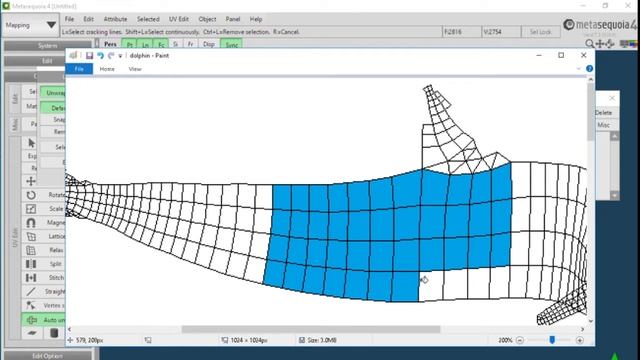Toggle the Unwrap mode button
The image size is (640, 360).
click(53, 93)
